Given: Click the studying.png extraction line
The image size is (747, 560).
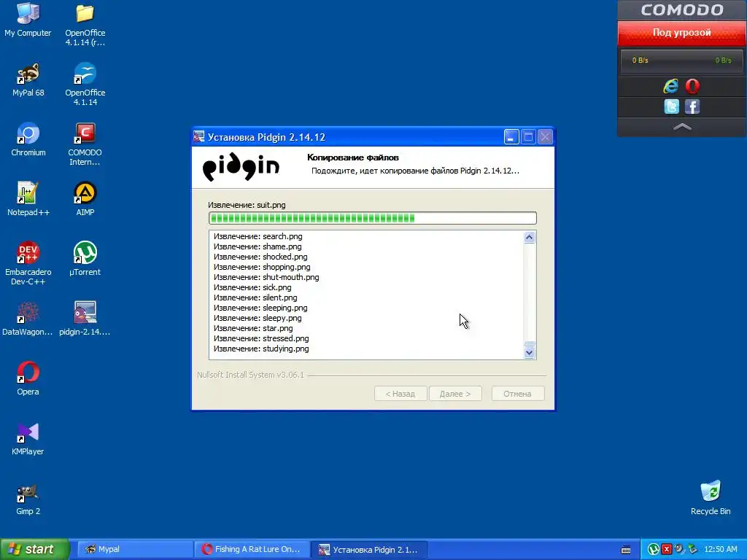Looking at the screenshot, I should click(261, 349).
